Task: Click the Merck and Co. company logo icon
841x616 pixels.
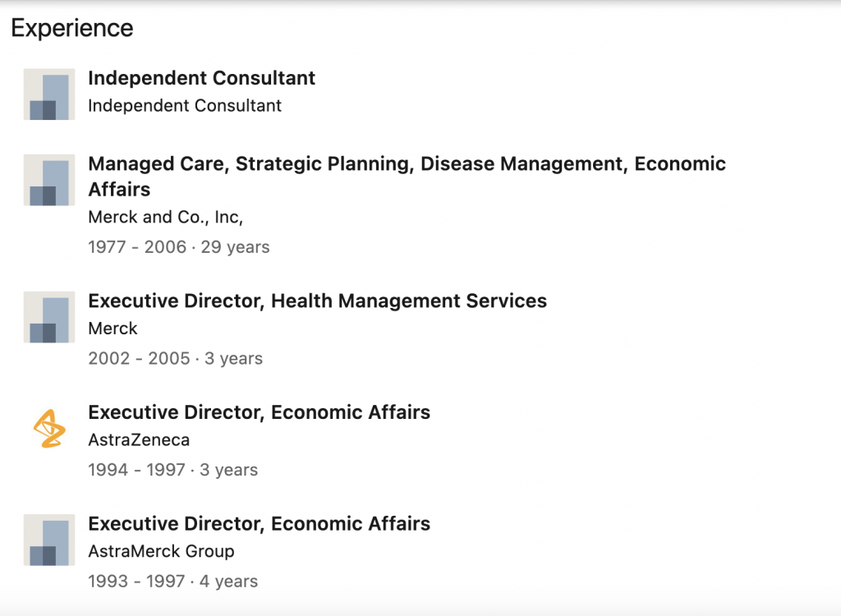Action: (x=49, y=180)
